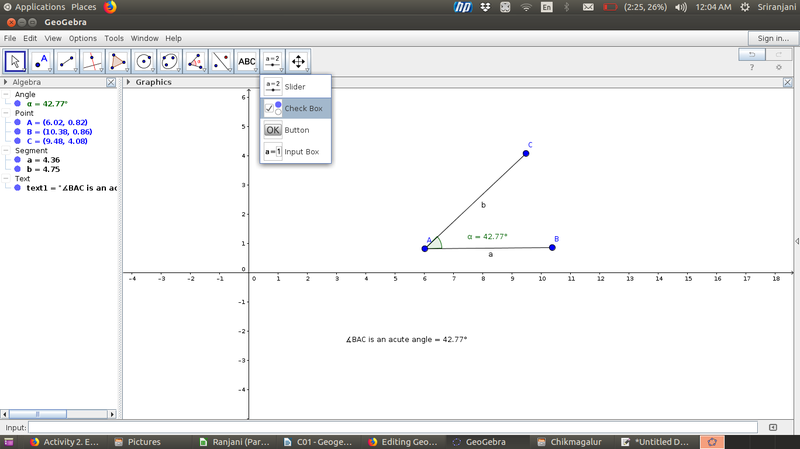
Task: Select the Line tool
Action: (67, 61)
